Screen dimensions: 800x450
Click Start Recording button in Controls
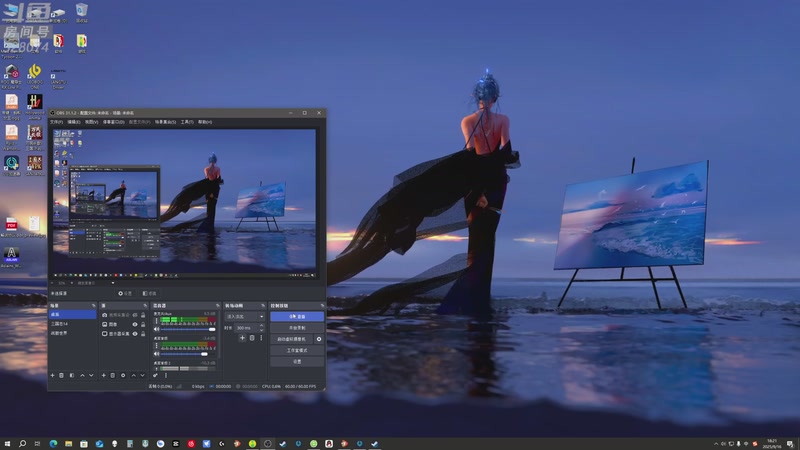(x=297, y=328)
